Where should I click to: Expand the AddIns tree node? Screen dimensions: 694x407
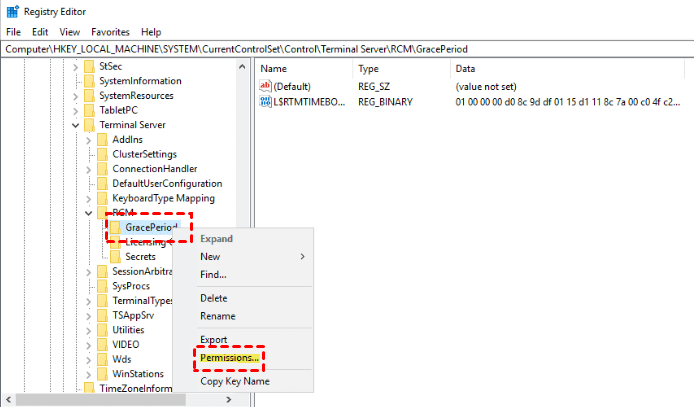89,140
